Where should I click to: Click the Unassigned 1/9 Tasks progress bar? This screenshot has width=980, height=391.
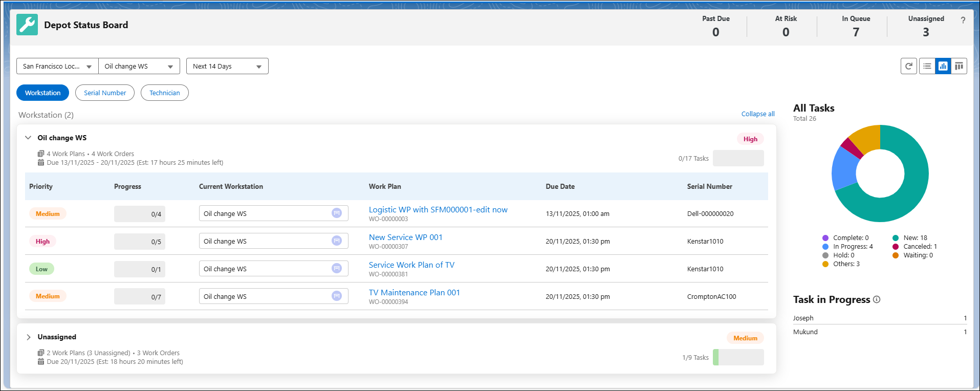click(x=738, y=357)
